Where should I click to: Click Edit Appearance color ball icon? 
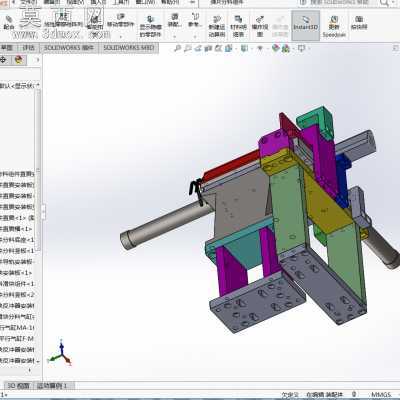[276, 49]
